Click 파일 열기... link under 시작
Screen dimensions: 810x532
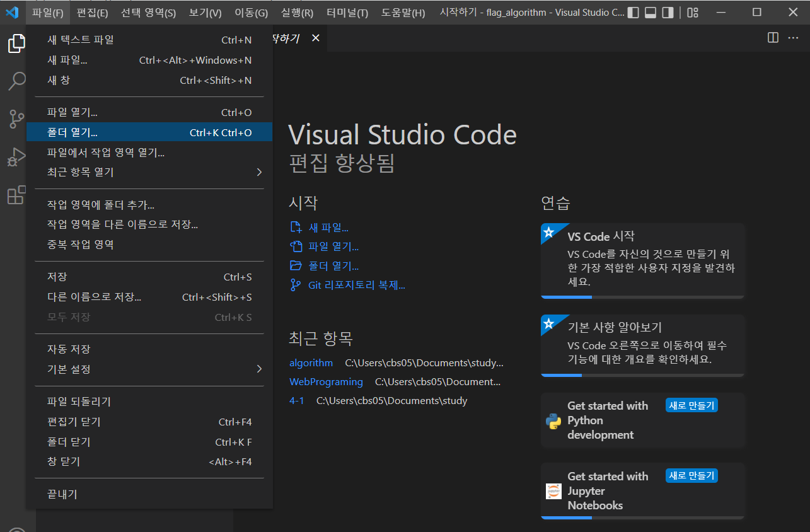coord(333,246)
